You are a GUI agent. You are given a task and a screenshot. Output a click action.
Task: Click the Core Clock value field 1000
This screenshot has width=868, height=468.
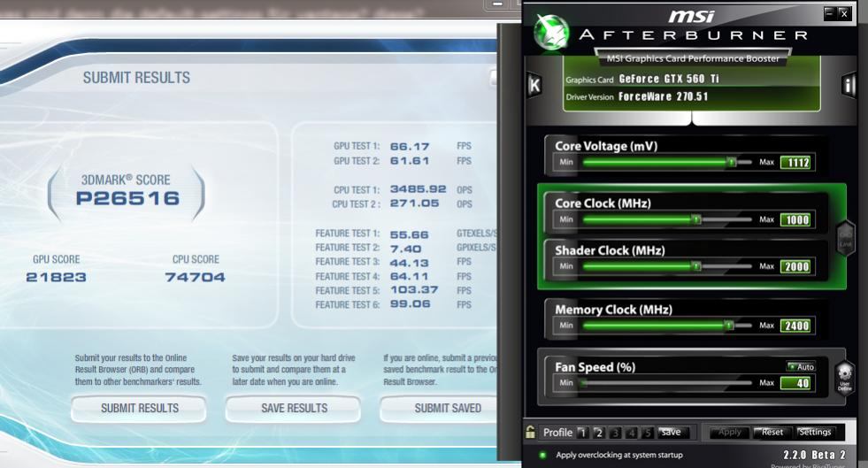[796, 219]
